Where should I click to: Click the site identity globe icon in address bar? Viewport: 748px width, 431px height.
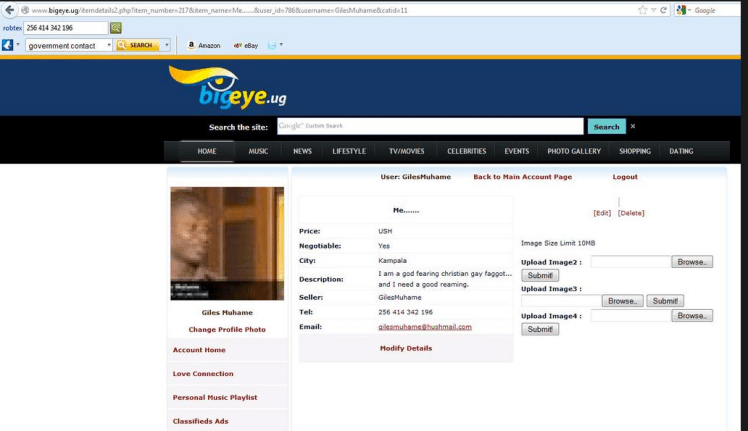25,10
